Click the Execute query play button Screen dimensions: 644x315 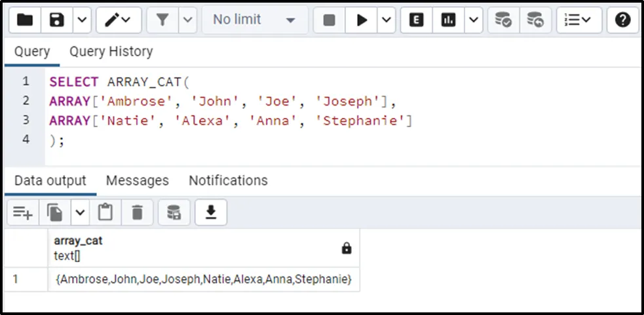tap(362, 20)
